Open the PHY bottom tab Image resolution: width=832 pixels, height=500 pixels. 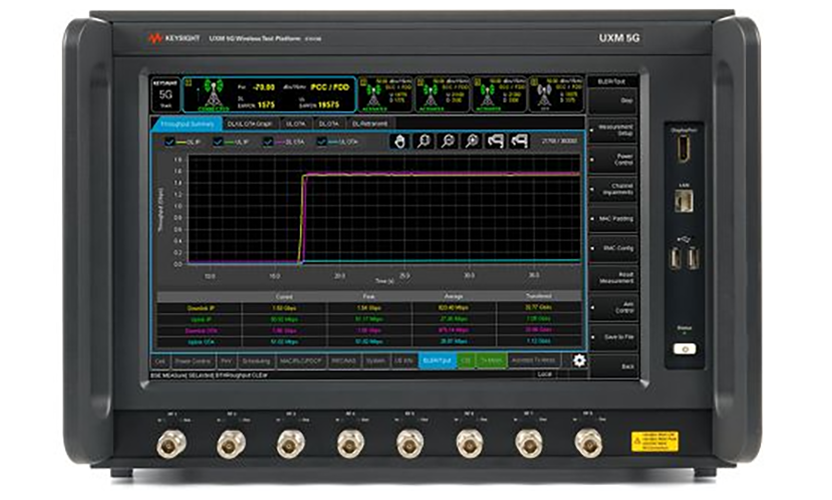[227, 361]
